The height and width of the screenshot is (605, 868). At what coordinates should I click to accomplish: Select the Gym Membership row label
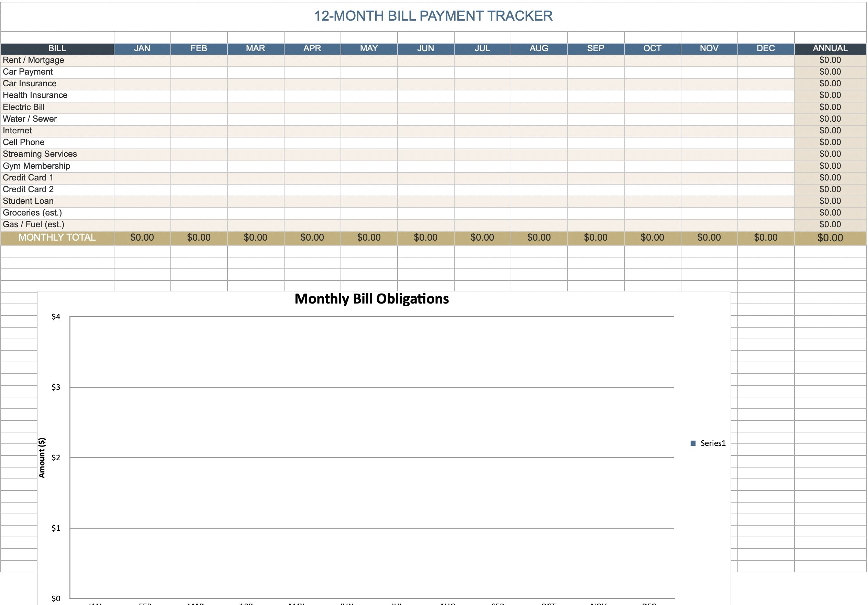coord(36,166)
